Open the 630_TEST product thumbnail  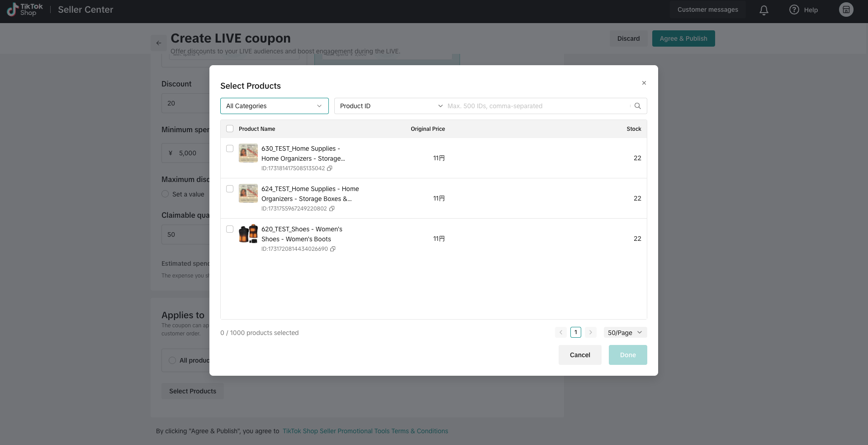point(248,153)
